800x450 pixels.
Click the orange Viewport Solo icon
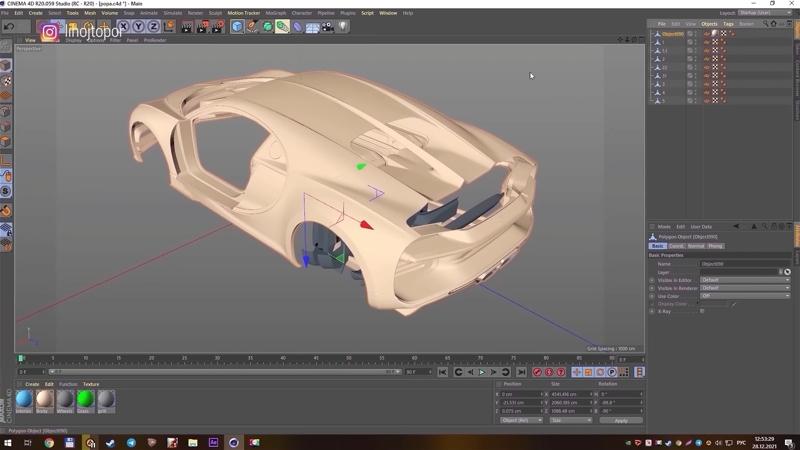pos(6,211)
